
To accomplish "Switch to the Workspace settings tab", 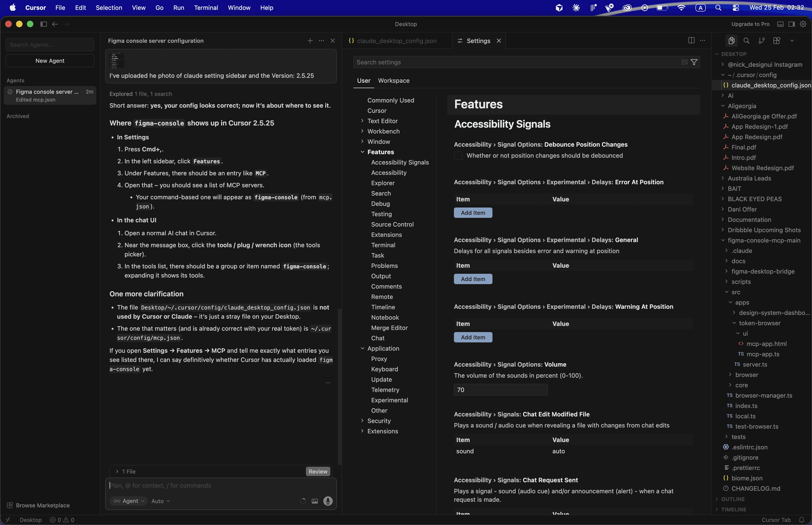I will 394,81.
